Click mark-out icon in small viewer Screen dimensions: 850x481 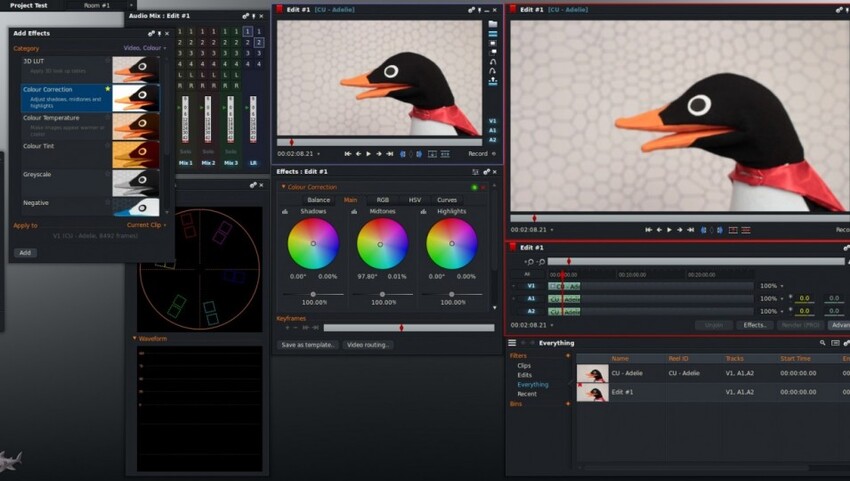419,154
